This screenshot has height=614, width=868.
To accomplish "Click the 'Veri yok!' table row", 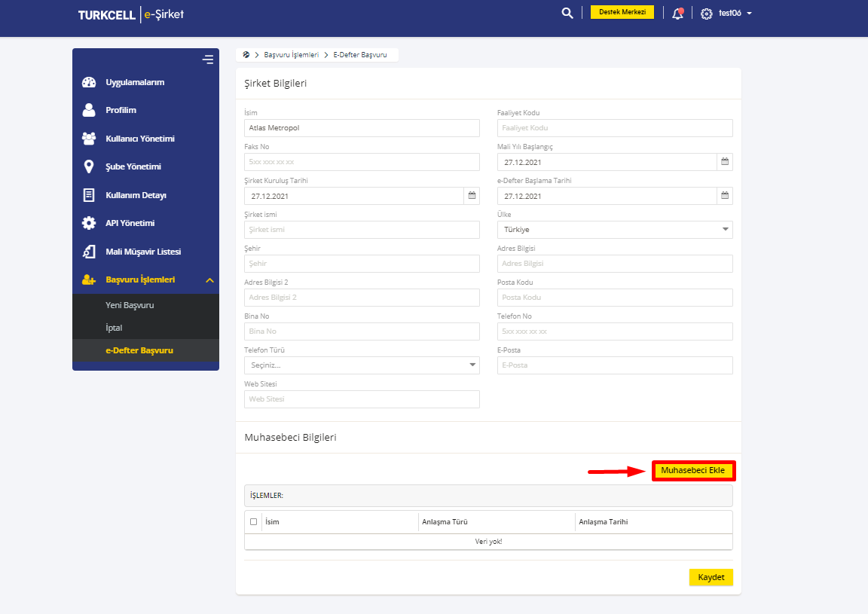I will 488,542.
